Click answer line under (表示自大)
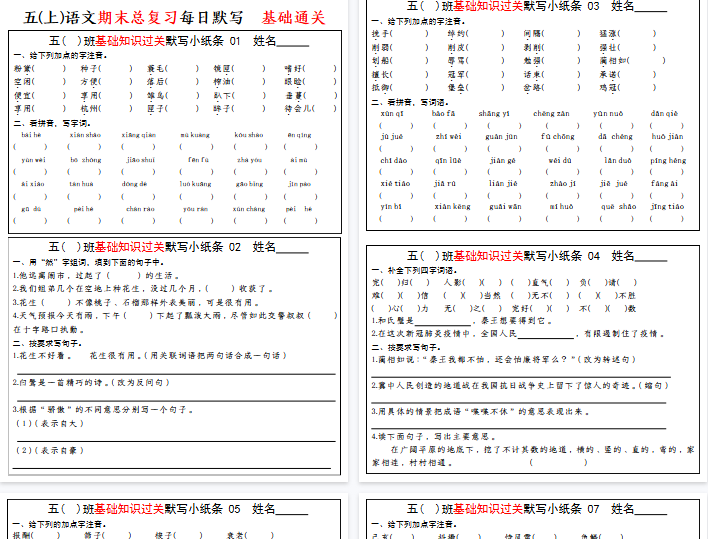This screenshot has width=708, height=539. point(176,441)
